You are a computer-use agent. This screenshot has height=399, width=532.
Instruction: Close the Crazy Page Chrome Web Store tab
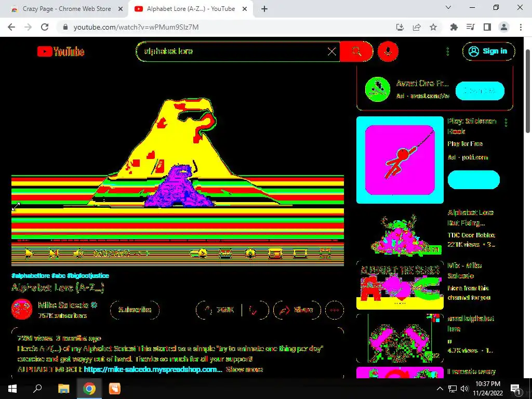(120, 9)
